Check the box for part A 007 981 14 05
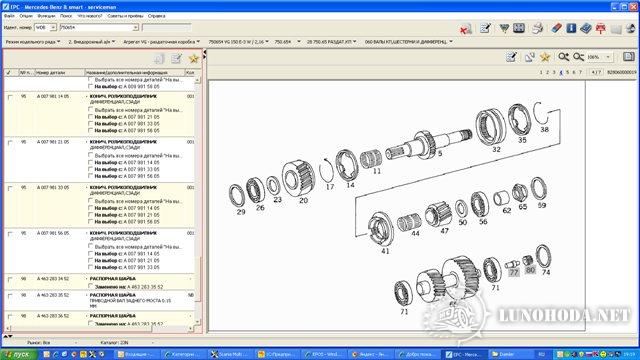640x360 pixels. click(x=10, y=97)
